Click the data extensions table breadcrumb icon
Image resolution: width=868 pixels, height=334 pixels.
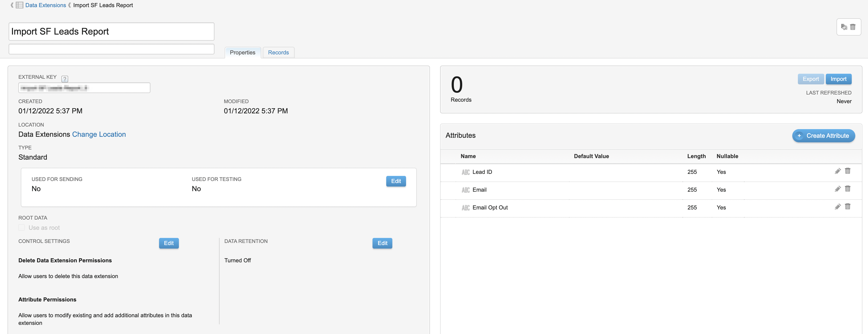click(20, 5)
